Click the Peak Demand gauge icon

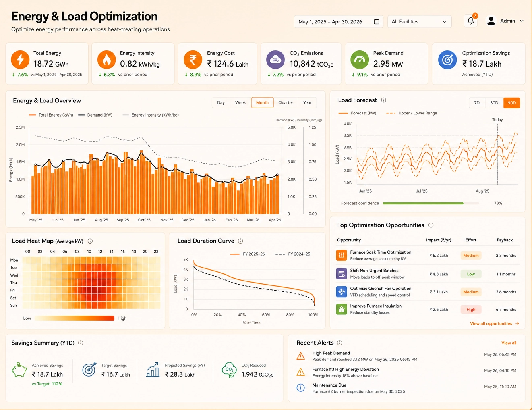tap(360, 60)
